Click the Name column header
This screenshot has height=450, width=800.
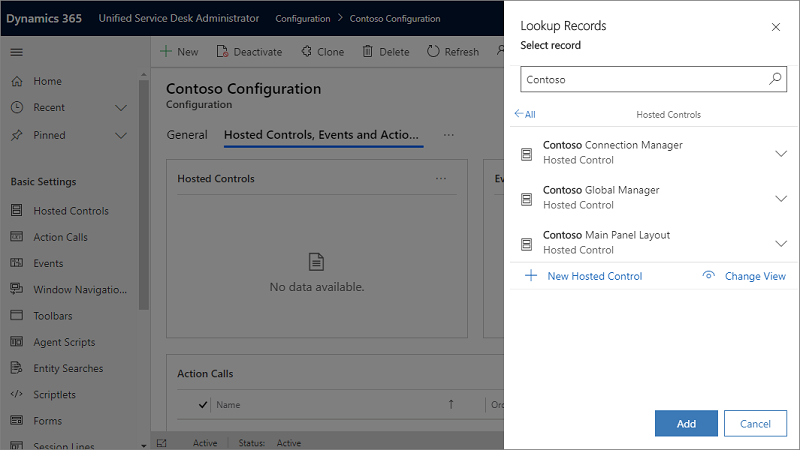coord(228,405)
